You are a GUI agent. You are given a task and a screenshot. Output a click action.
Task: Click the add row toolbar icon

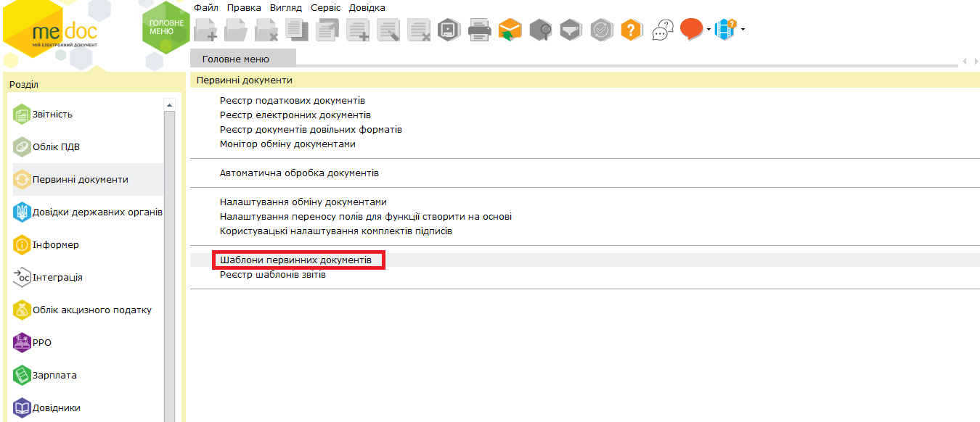click(x=358, y=30)
